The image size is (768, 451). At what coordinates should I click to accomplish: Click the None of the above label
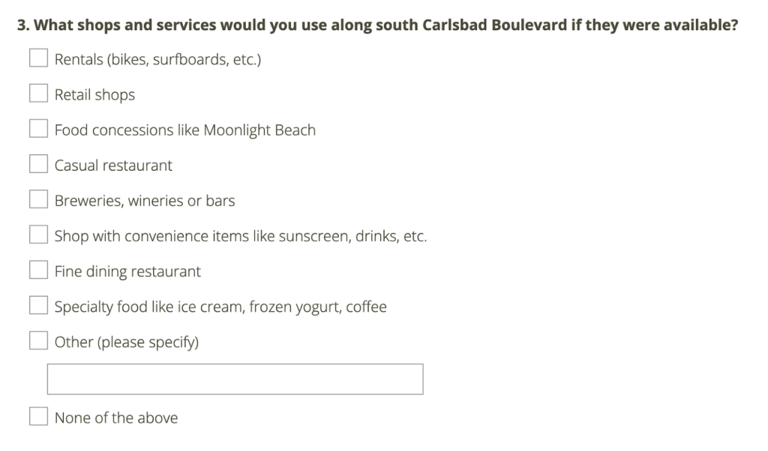116,418
